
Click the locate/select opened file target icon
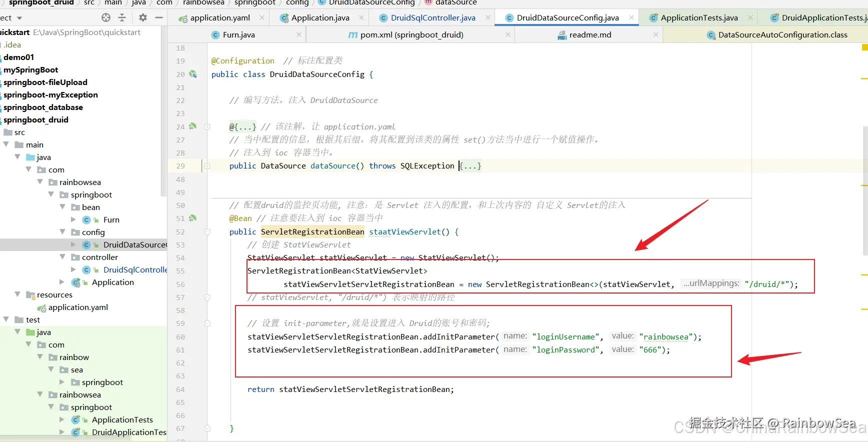click(x=106, y=17)
